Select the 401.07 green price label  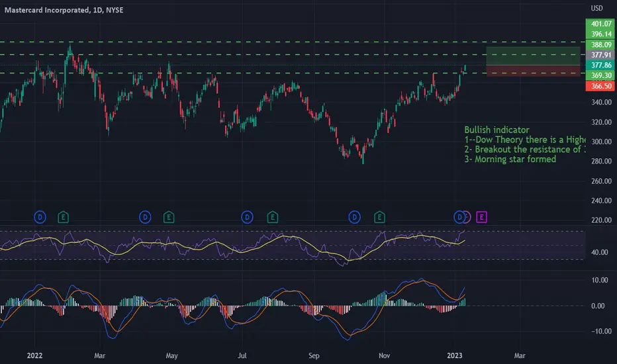tap(600, 24)
